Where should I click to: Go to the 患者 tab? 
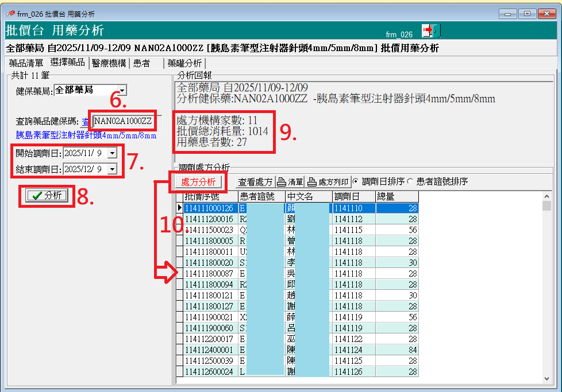142,63
